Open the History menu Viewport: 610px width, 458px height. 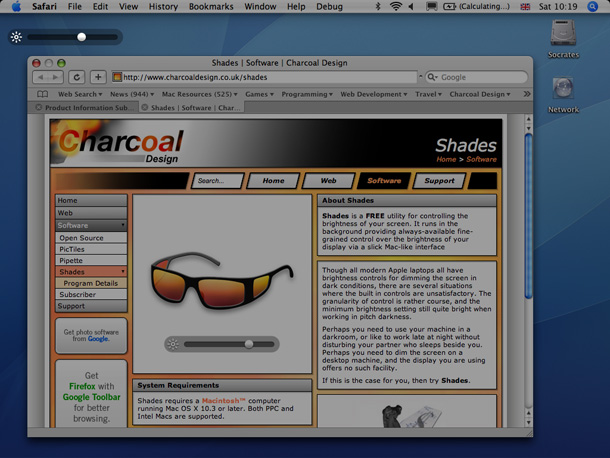[x=163, y=7]
